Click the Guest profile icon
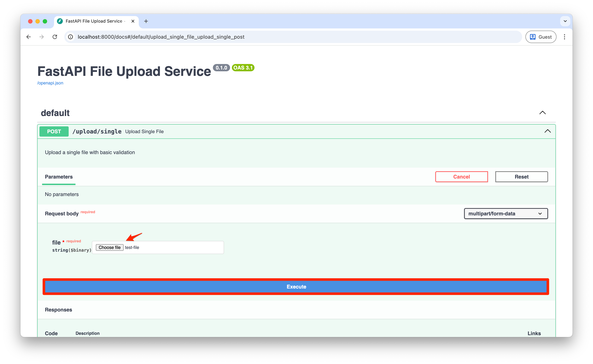This screenshot has width=593, height=364. (x=533, y=37)
